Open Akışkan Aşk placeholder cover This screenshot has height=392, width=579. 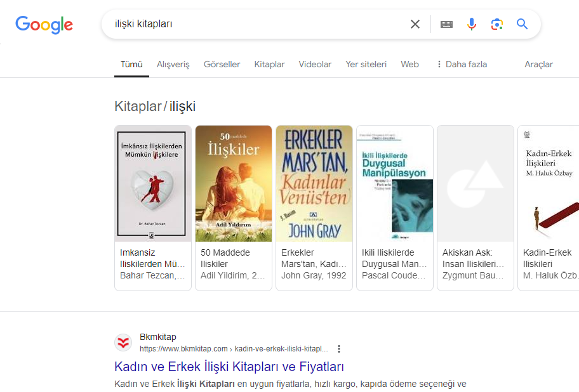pos(476,184)
